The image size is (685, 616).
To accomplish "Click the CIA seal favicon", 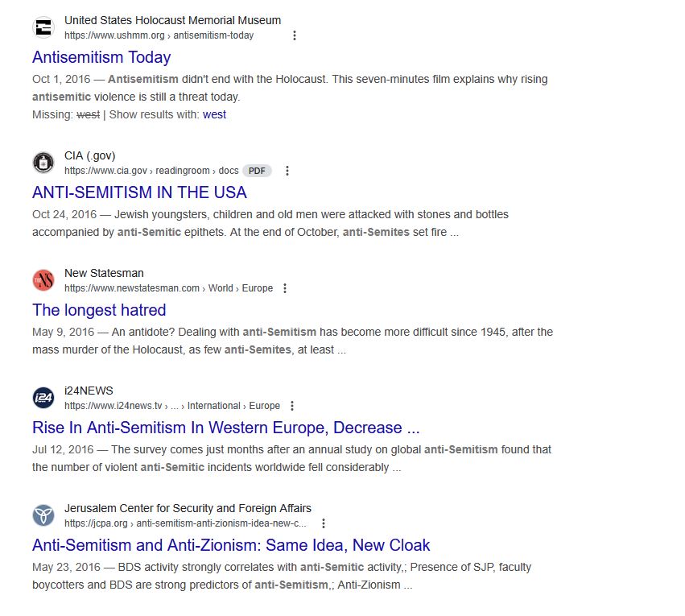I will pos(43,163).
